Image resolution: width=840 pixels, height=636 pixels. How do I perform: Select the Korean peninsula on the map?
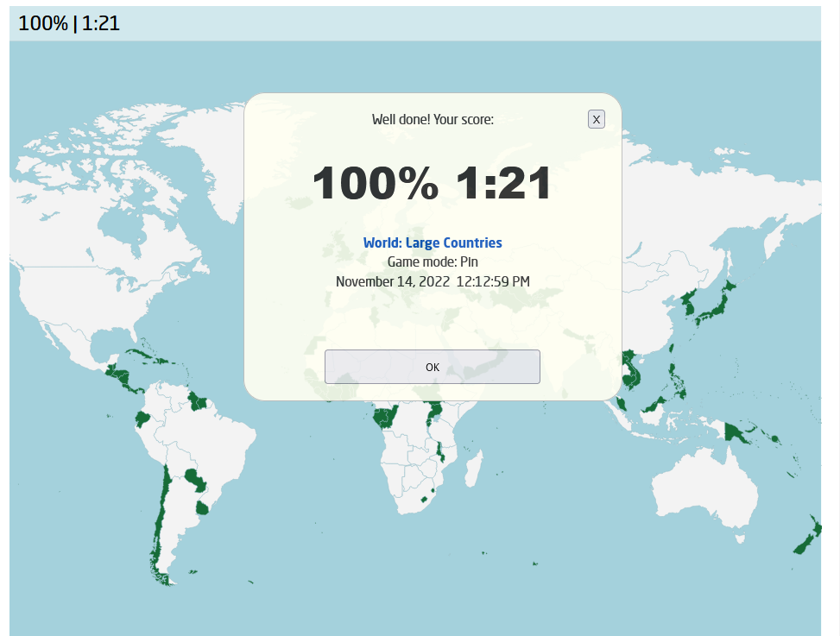pyautogui.click(x=688, y=303)
